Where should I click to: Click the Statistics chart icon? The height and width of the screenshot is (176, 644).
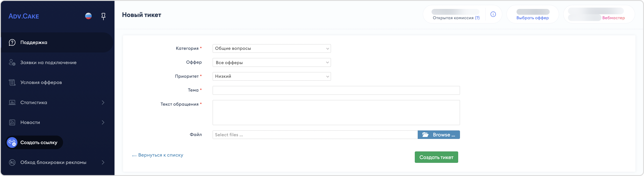[12, 102]
